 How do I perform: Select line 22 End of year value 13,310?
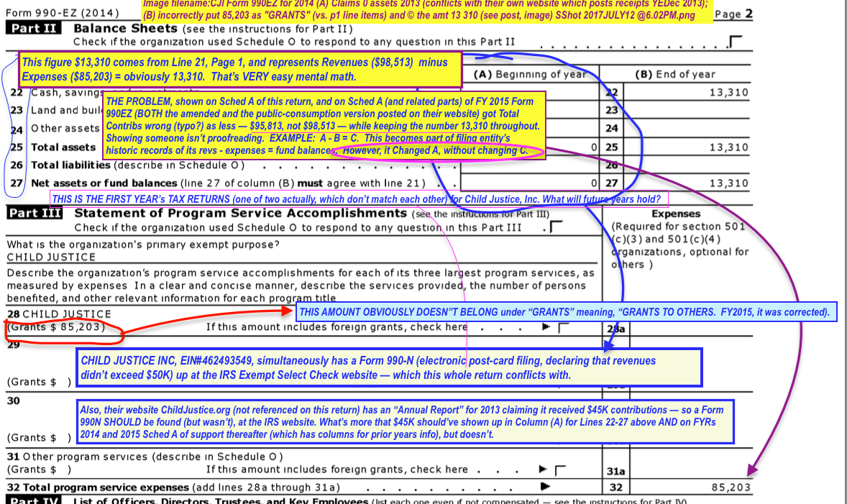click(x=728, y=93)
